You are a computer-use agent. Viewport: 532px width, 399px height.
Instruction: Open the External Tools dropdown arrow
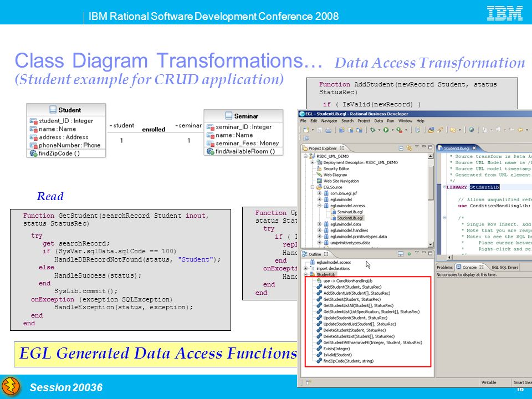pyautogui.click(x=406, y=130)
